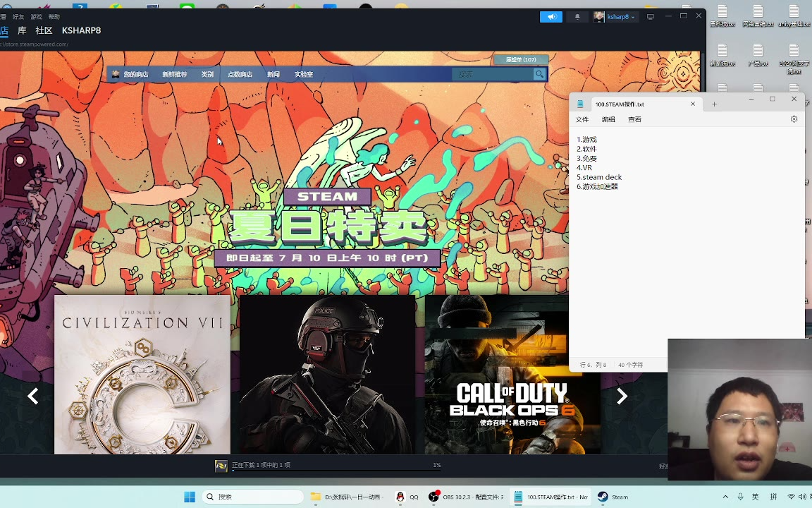
Task: Click the Notepad app icon in title bar
Action: point(581,104)
